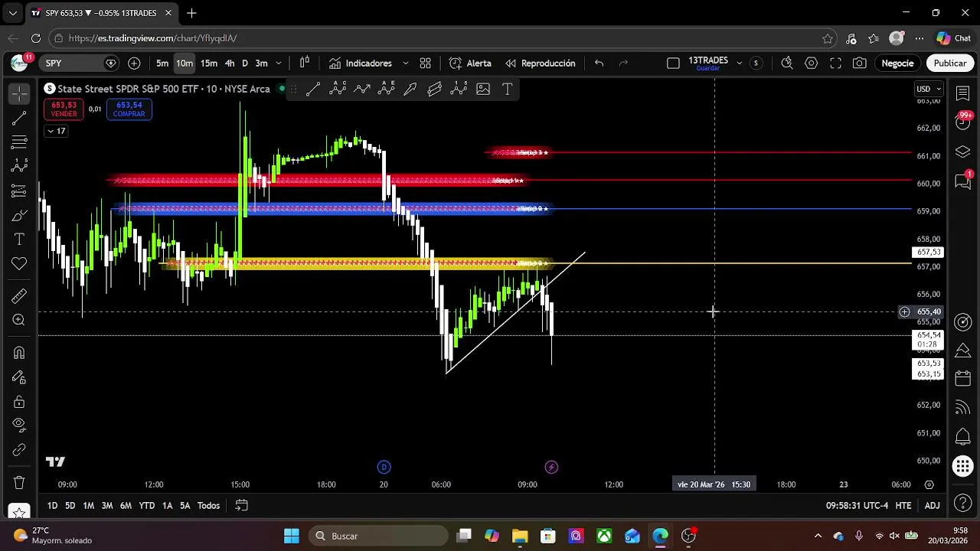Screen dimensions: 980x551
Task: Open the go to date calendar icon
Action: pos(241,506)
